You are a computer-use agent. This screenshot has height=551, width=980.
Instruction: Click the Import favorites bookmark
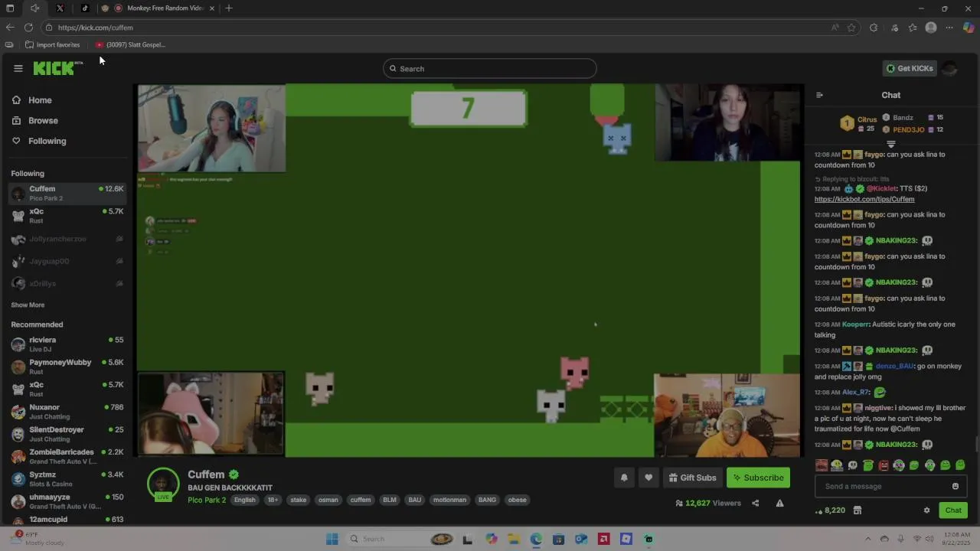pos(52,44)
